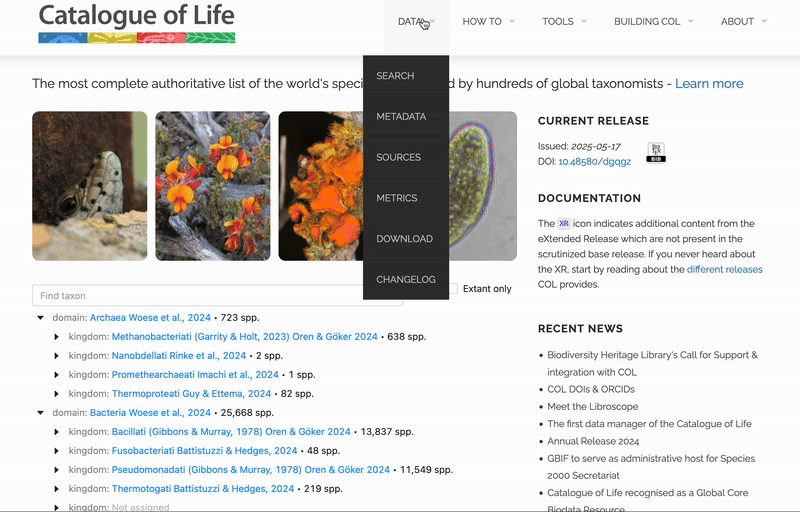Open the HOW TO dropdown menu

click(488, 21)
